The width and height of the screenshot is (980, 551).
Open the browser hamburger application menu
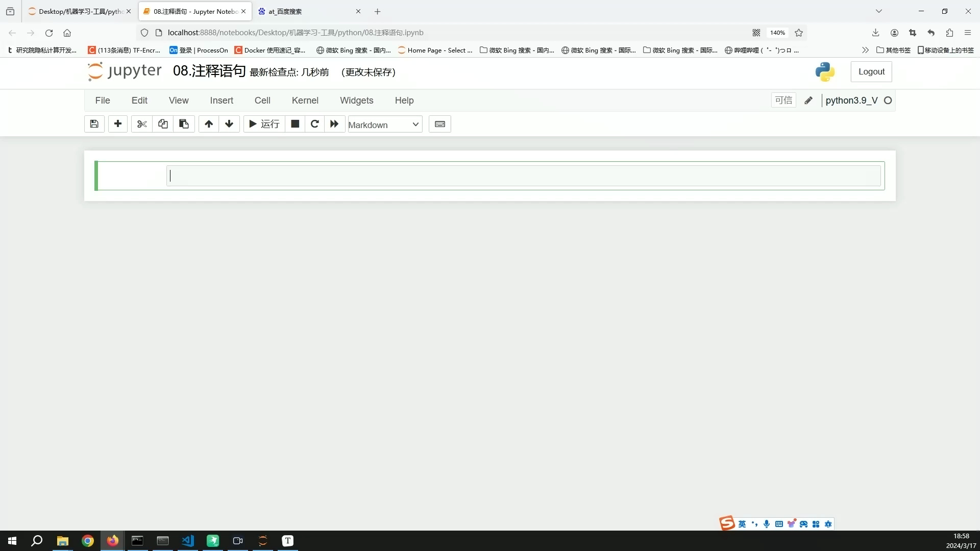click(x=968, y=33)
